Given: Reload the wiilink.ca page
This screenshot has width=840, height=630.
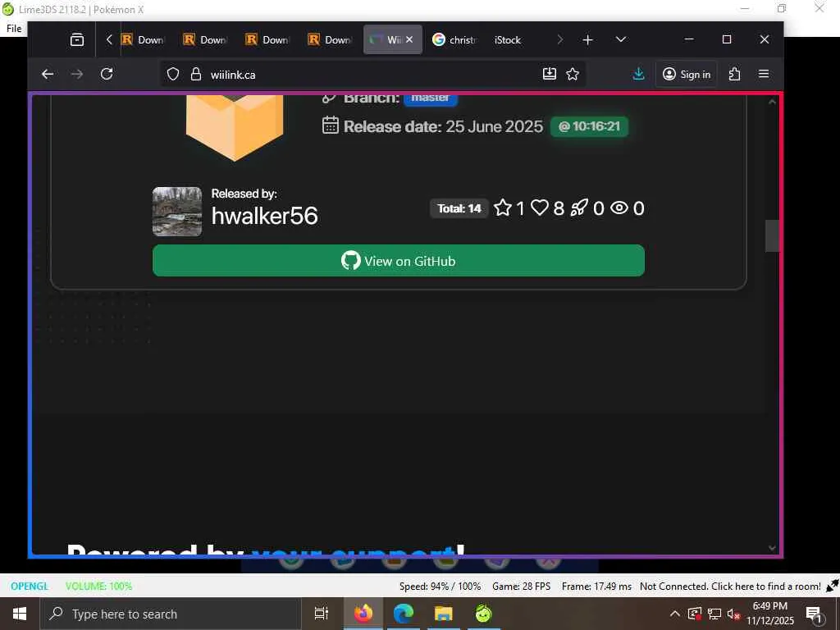Looking at the screenshot, I should click(107, 74).
